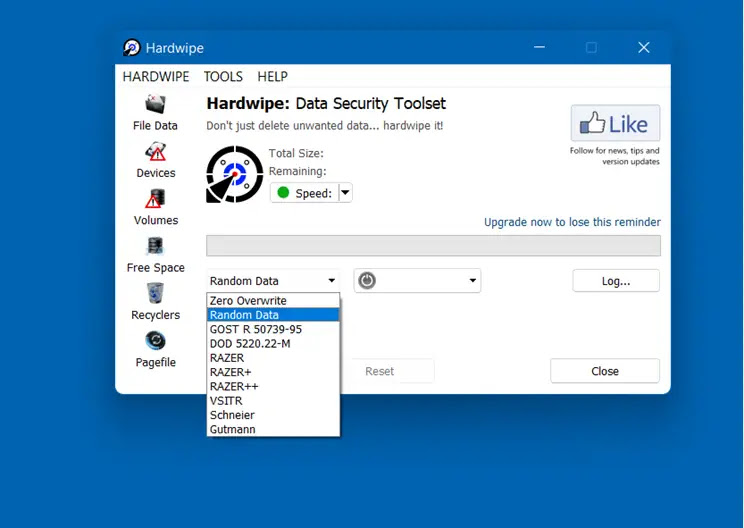Open the Free Space cleaning tool
744x528 pixels.
(x=155, y=246)
